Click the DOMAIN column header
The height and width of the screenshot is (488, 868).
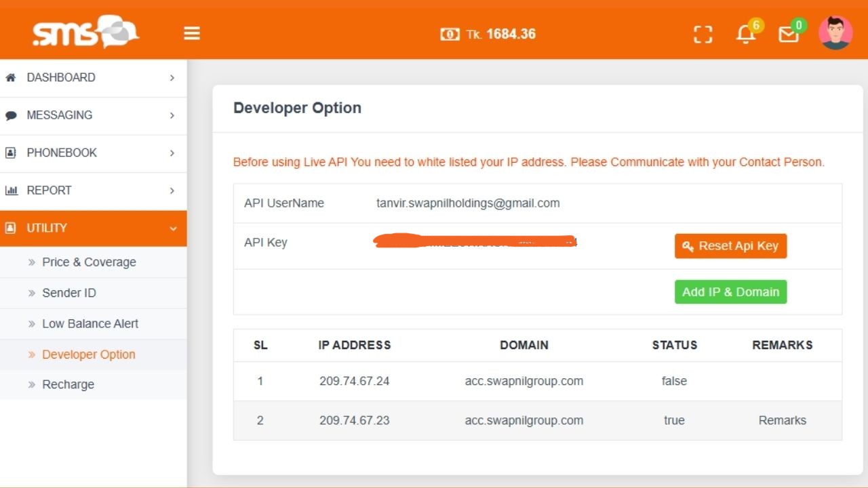[524, 345]
